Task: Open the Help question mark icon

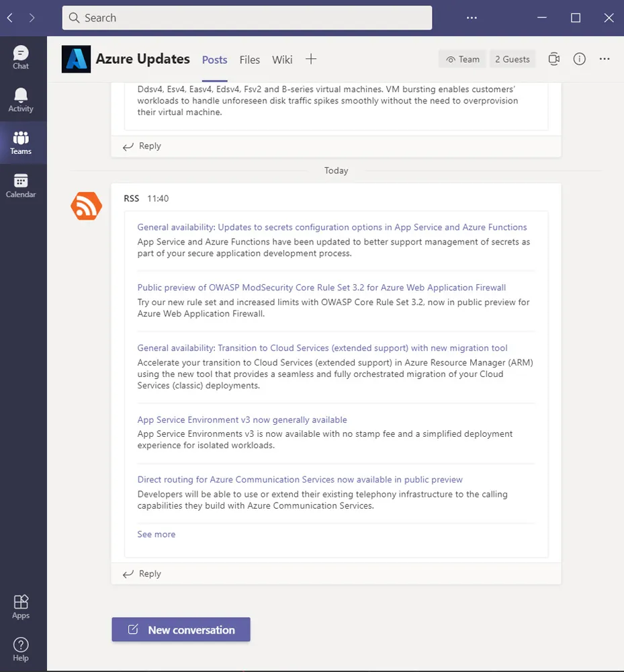Action: point(21,649)
